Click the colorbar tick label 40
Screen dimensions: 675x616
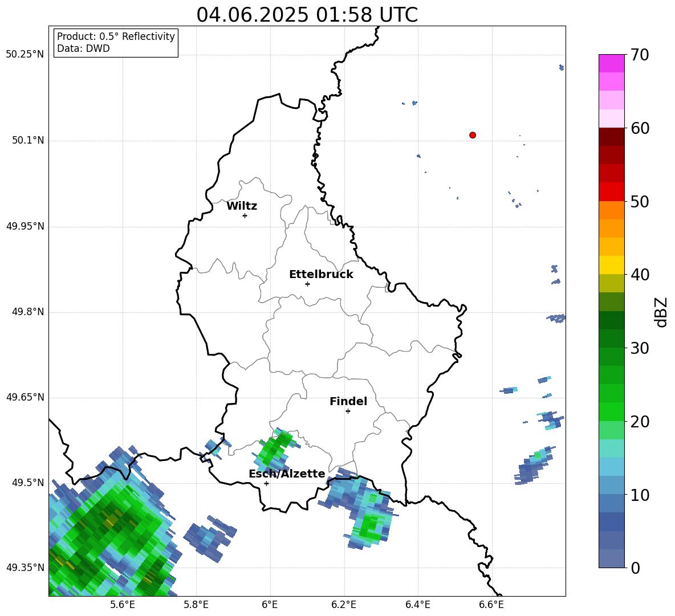(640, 275)
